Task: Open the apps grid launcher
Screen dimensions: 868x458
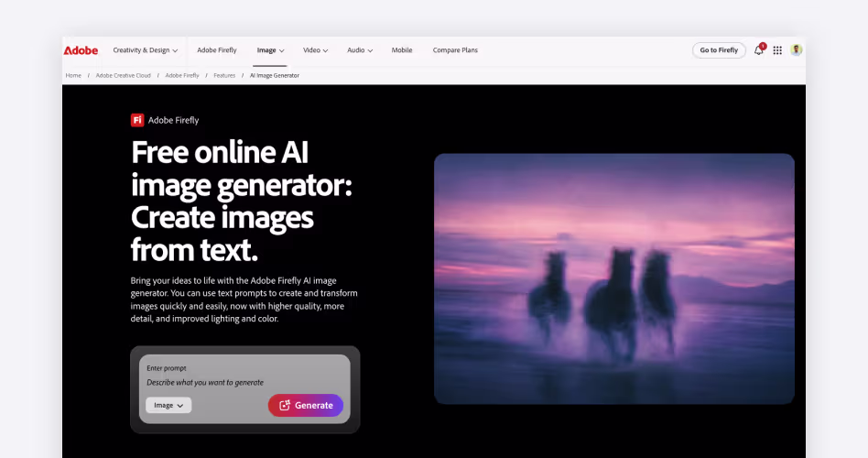Action: point(777,50)
